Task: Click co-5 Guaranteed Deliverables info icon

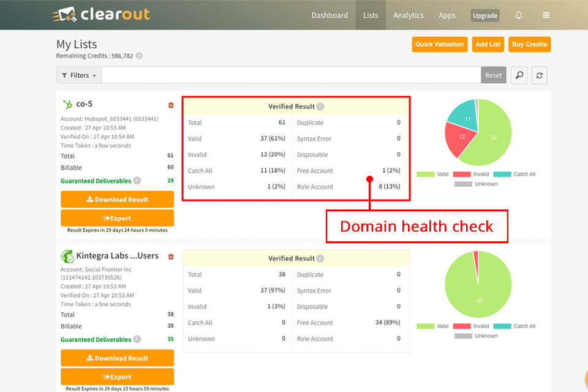Action: tap(137, 181)
